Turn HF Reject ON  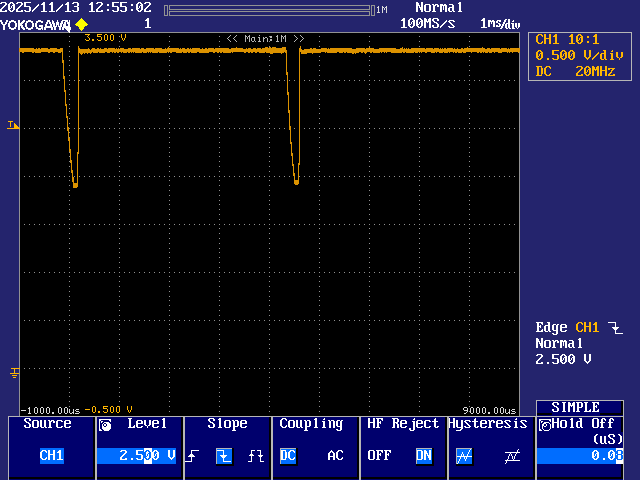(x=424, y=456)
